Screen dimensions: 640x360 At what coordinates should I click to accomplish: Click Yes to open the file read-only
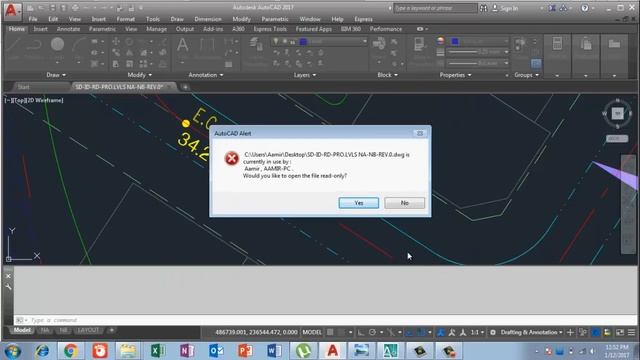pos(358,203)
